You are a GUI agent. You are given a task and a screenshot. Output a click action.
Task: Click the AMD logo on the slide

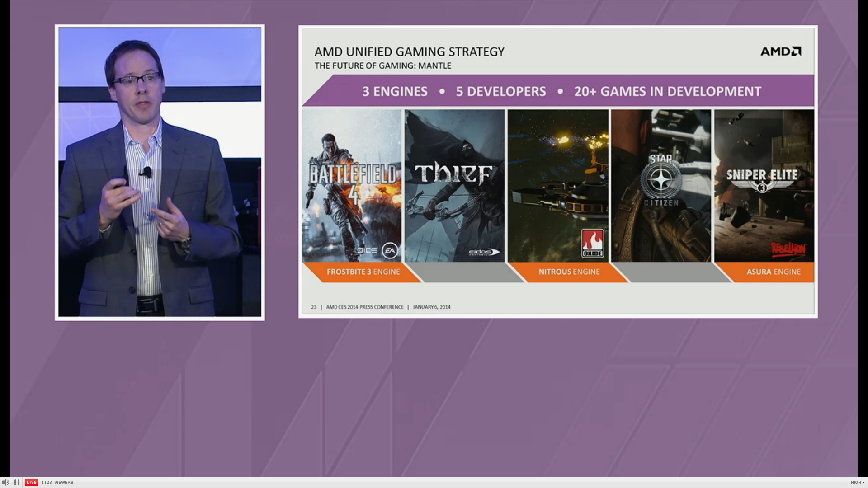780,52
